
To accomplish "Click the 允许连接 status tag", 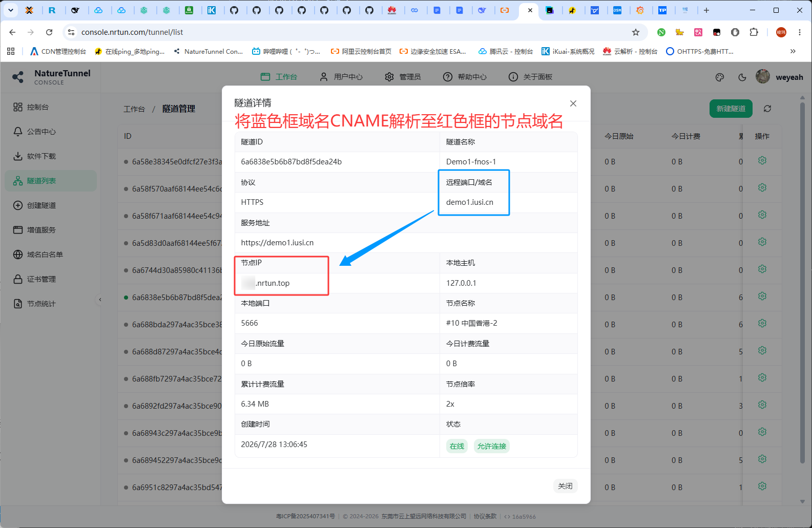I will coord(492,447).
